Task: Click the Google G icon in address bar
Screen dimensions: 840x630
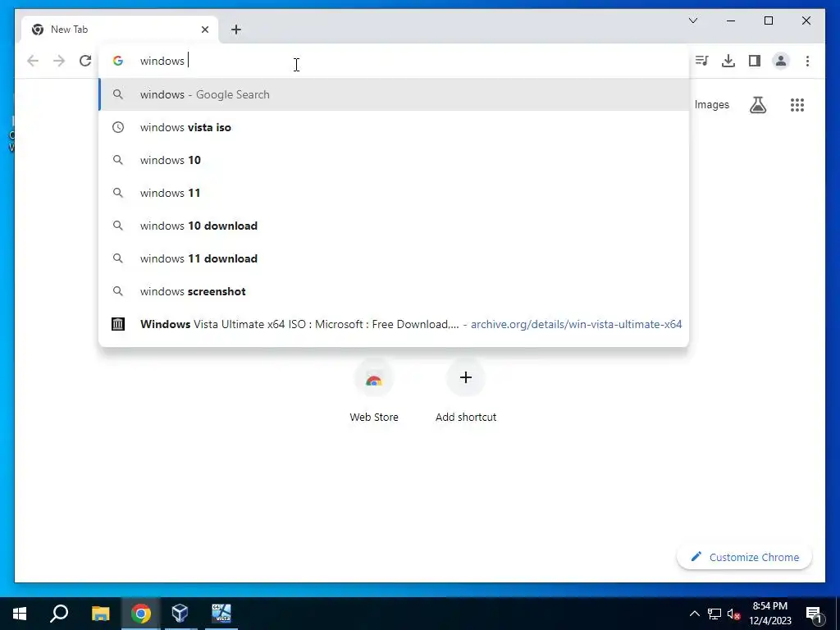Action: pos(118,61)
